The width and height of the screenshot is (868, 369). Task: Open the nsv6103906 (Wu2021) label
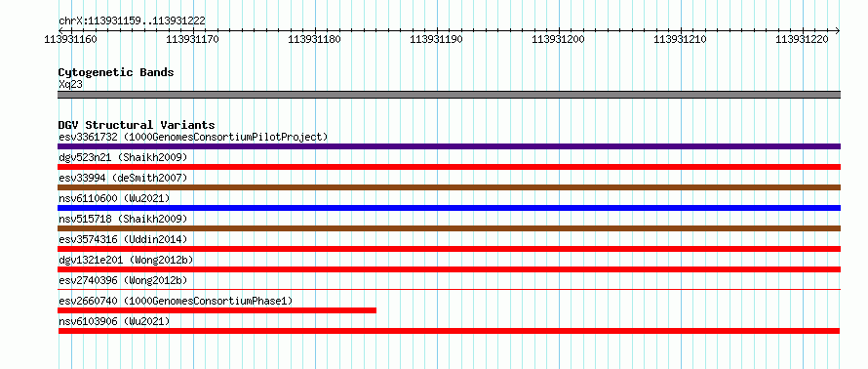(114, 321)
